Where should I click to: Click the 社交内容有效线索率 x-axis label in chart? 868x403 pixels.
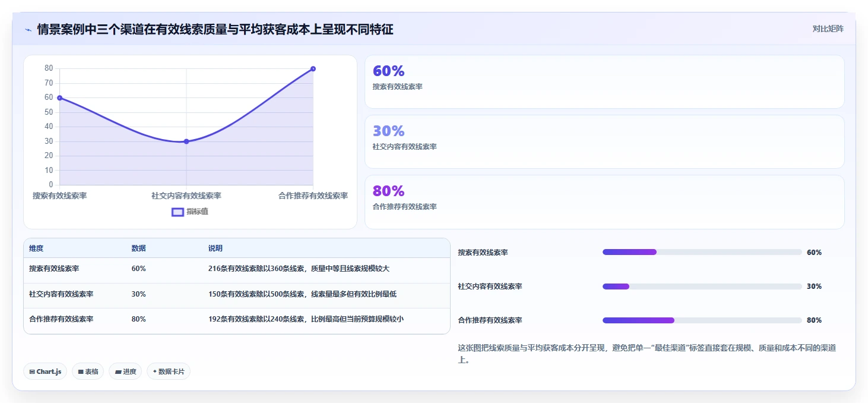(186, 196)
